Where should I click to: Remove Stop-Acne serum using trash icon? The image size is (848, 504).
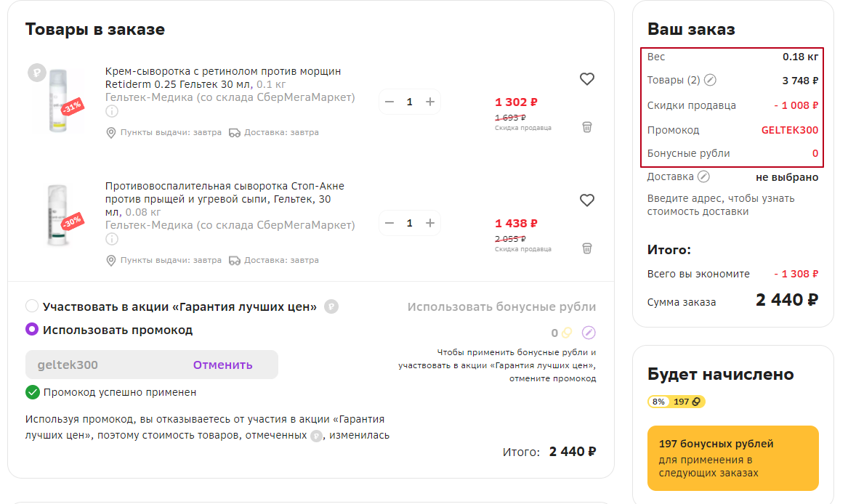point(587,248)
